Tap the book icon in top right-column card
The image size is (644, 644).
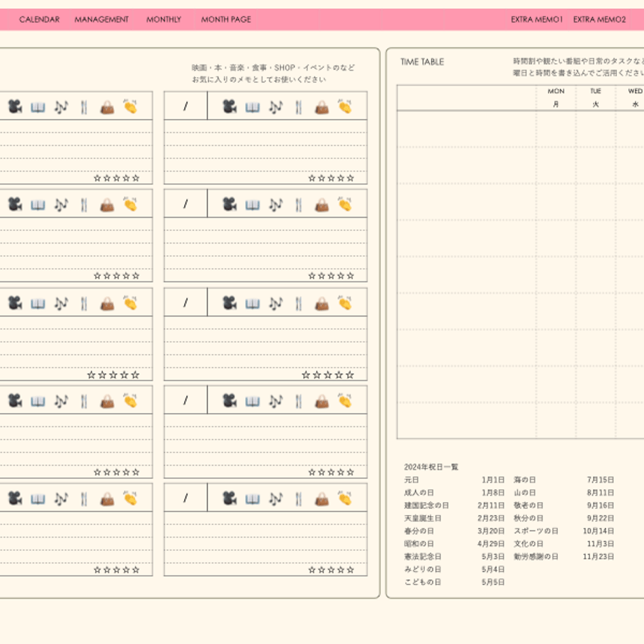[x=253, y=108]
